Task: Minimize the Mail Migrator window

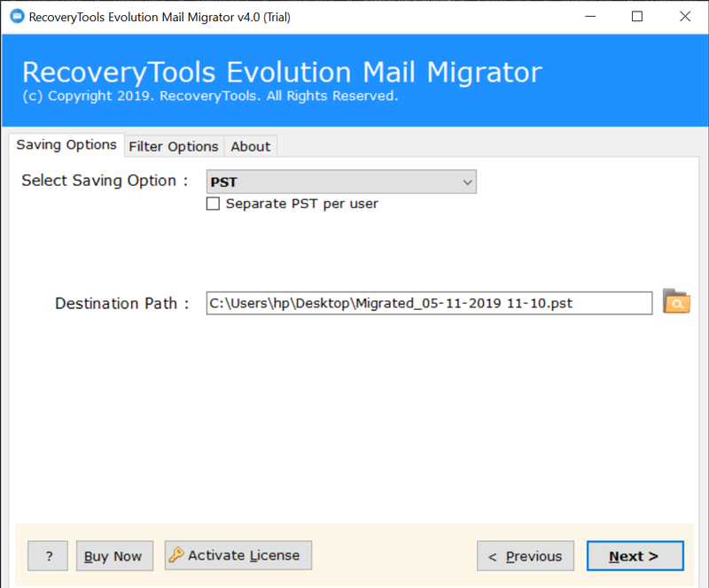Action: (x=590, y=17)
